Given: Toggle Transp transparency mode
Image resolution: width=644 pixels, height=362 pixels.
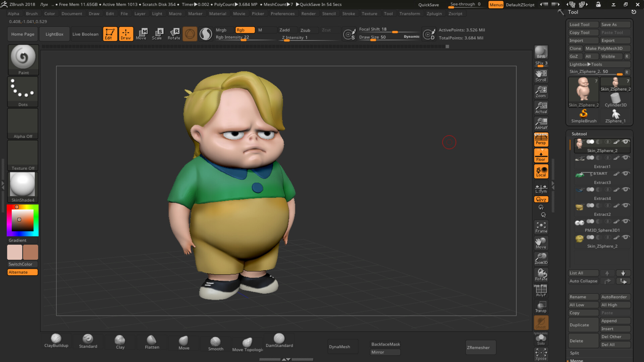Looking at the screenshot, I should (541, 307).
